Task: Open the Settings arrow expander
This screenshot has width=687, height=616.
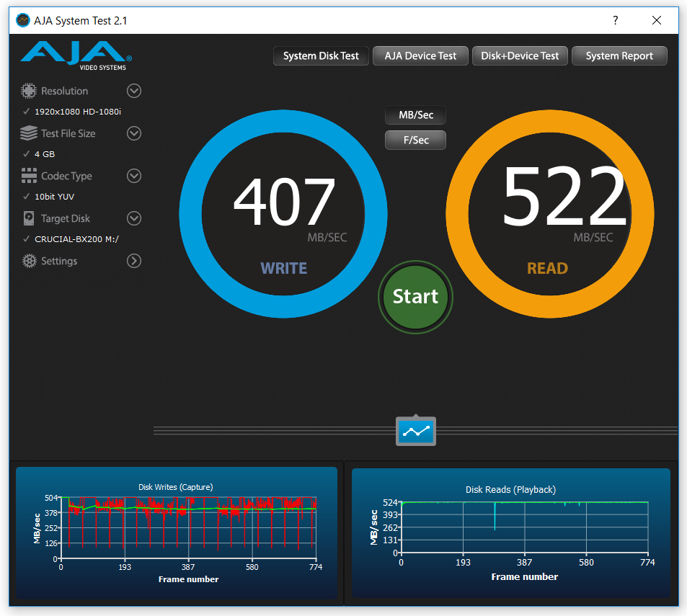Action: [x=134, y=261]
